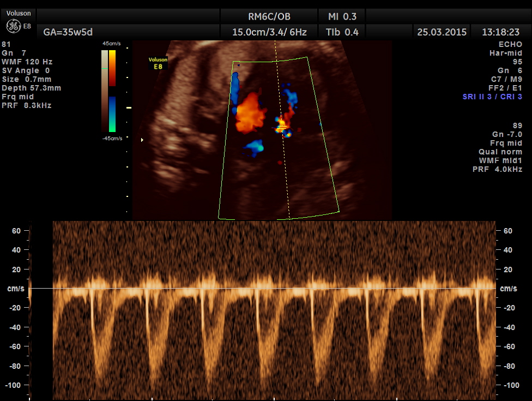Image resolution: width=532 pixels, height=401 pixels.
Task: Click the Depth 57.3mm parameter
Action: click(x=32, y=88)
